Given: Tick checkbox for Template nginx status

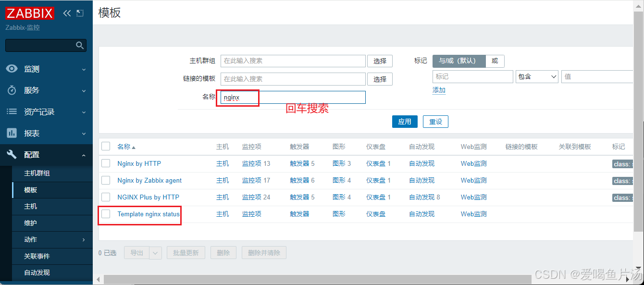Looking at the screenshot, I should click(x=106, y=214).
